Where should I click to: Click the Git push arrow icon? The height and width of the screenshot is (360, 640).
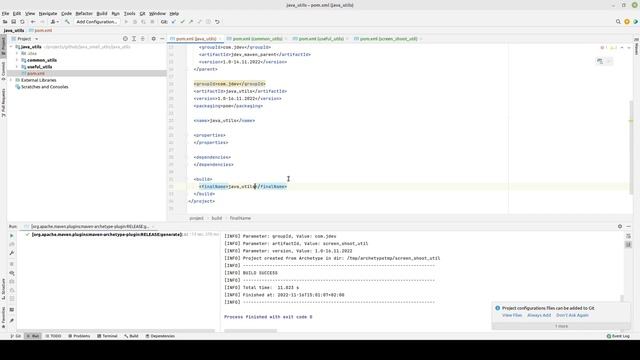[x=191, y=22]
